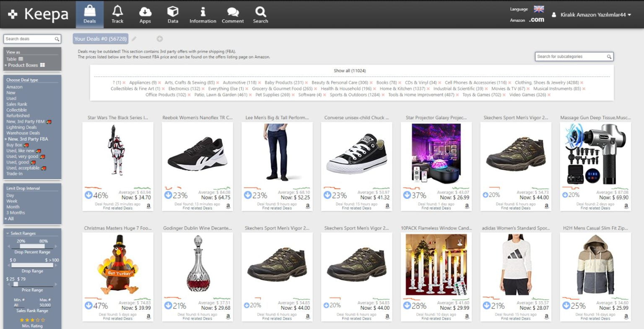Select Warehouse Deals deal type
644x329 pixels.
pyautogui.click(x=23, y=133)
